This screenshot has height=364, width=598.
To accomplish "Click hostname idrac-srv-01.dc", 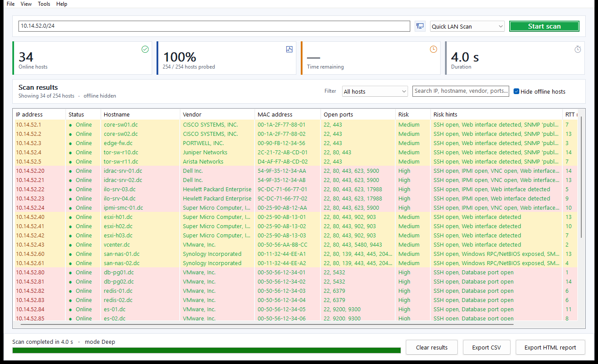I will tap(123, 171).
